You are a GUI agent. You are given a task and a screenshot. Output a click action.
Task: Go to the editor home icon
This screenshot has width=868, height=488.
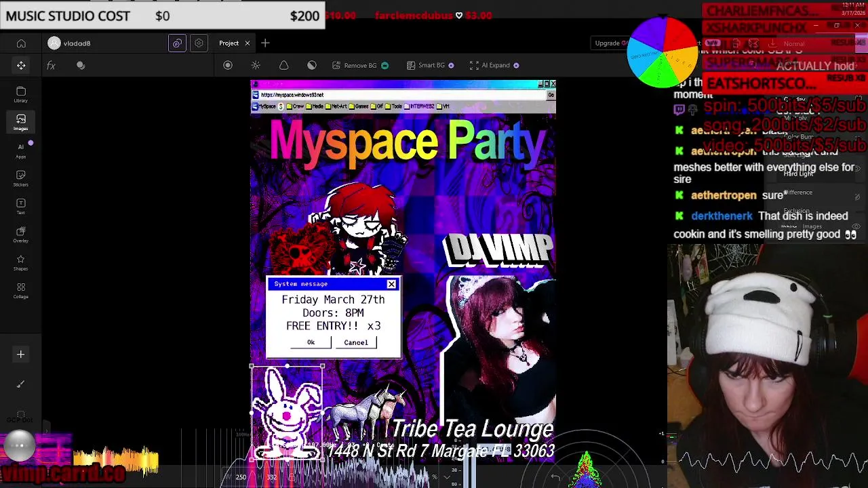tap(21, 43)
